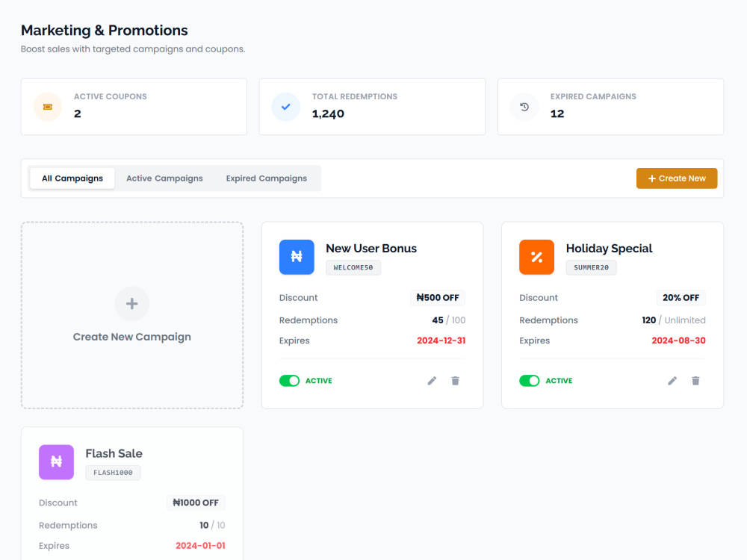Click the 120 / Unlimited redemptions value

tap(674, 320)
